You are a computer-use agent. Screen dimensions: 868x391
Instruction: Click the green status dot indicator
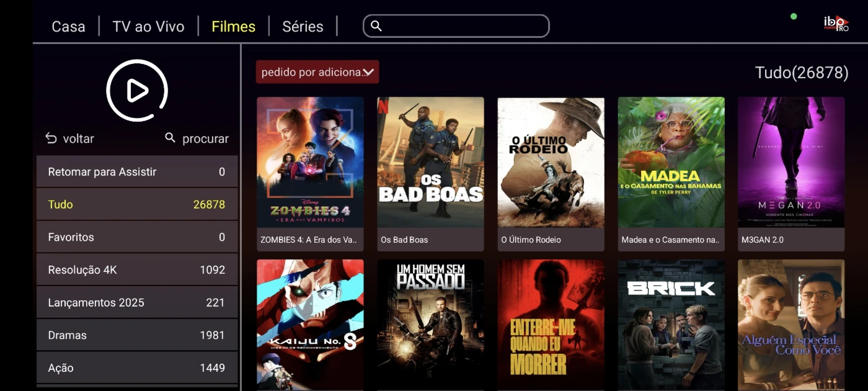794,16
